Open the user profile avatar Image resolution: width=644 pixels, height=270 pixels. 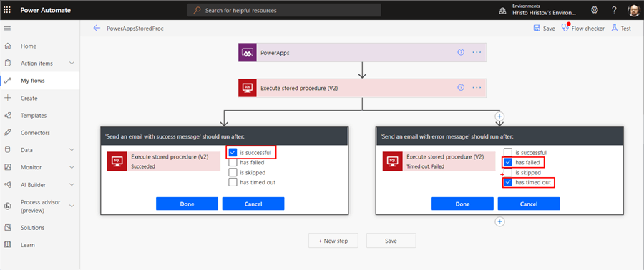click(x=634, y=10)
